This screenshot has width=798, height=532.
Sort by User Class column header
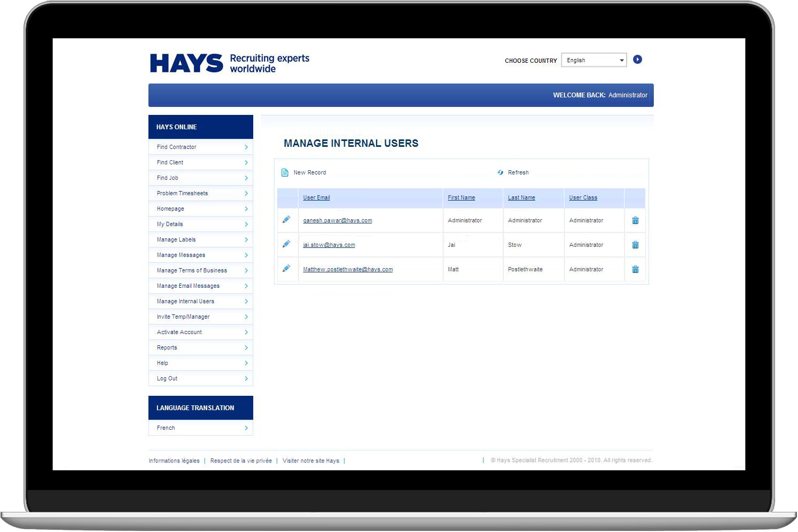[583, 197]
